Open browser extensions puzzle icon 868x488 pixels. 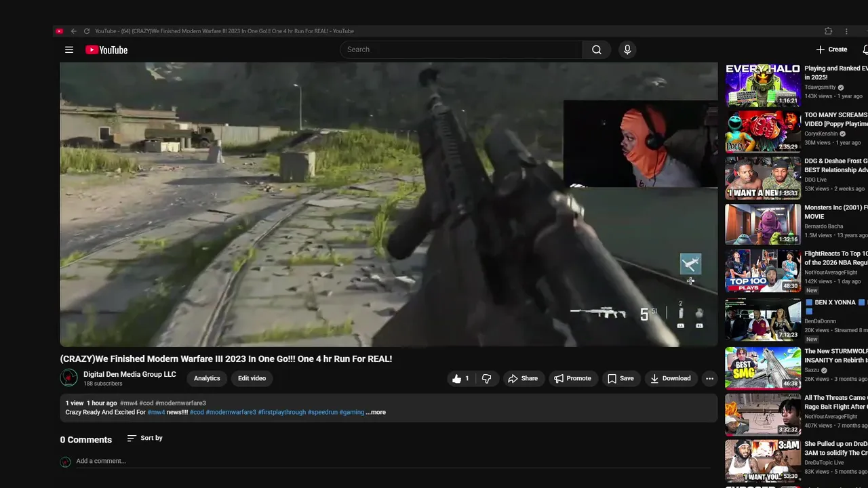tap(828, 31)
